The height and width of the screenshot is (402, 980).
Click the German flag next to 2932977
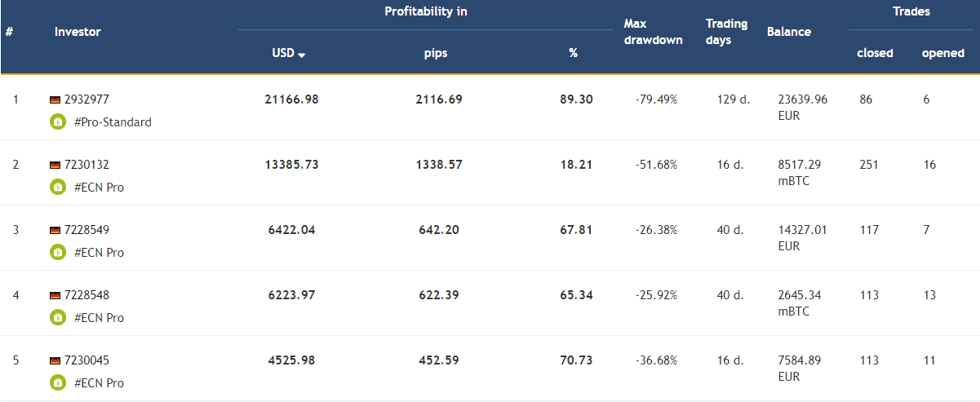click(55, 100)
